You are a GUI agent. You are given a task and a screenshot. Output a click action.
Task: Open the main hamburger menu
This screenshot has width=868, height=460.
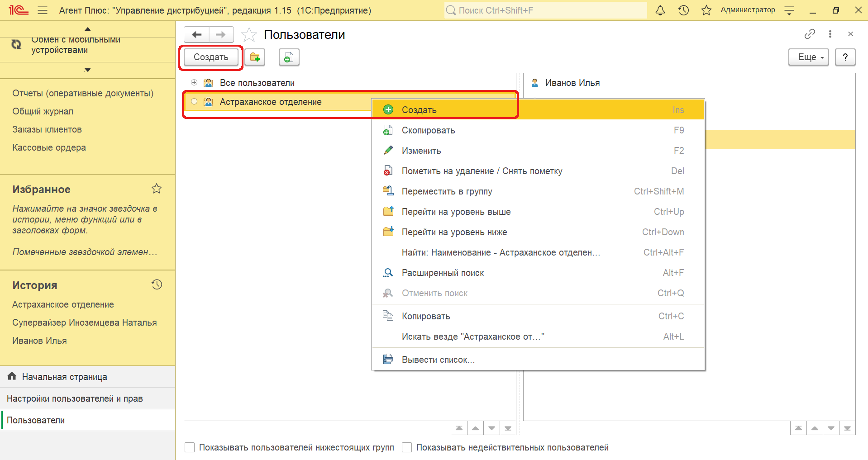(43, 10)
